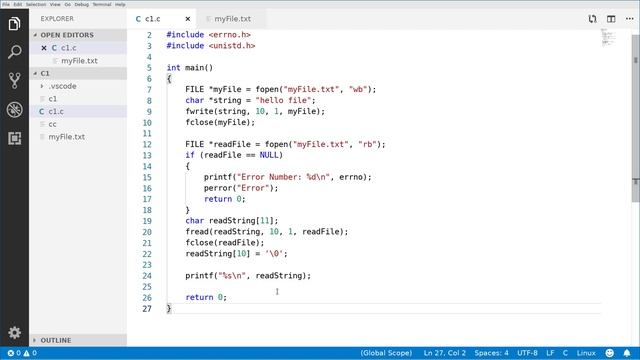Click the "char readString[11];" line
Viewport: 640px width, 360px height.
pos(232,221)
